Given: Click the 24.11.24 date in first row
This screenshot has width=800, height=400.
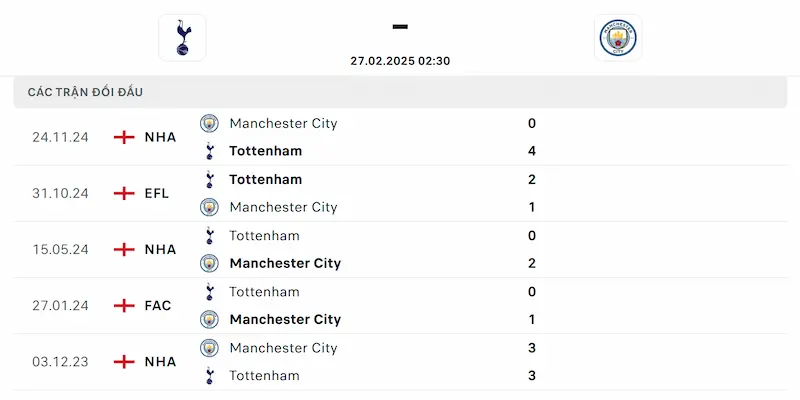Looking at the screenshot, I should point(60,137).
